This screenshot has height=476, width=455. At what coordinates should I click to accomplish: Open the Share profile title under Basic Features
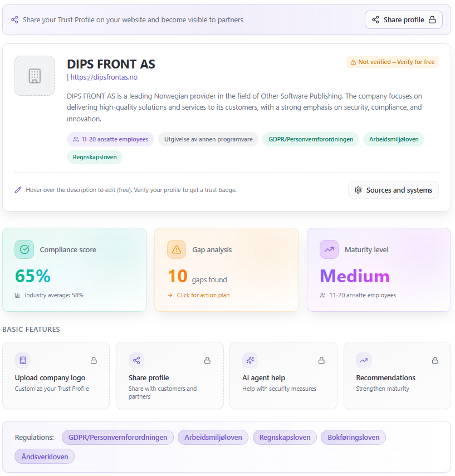tap(149, 377)
